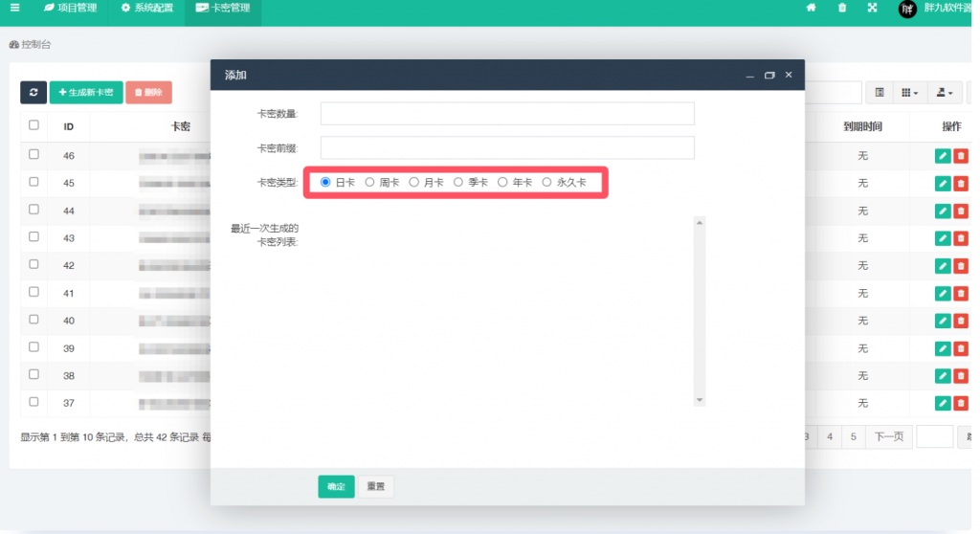Delete the fourth table row via red icon
This screenshot has width=980, height=534.
tap(961, 238)
